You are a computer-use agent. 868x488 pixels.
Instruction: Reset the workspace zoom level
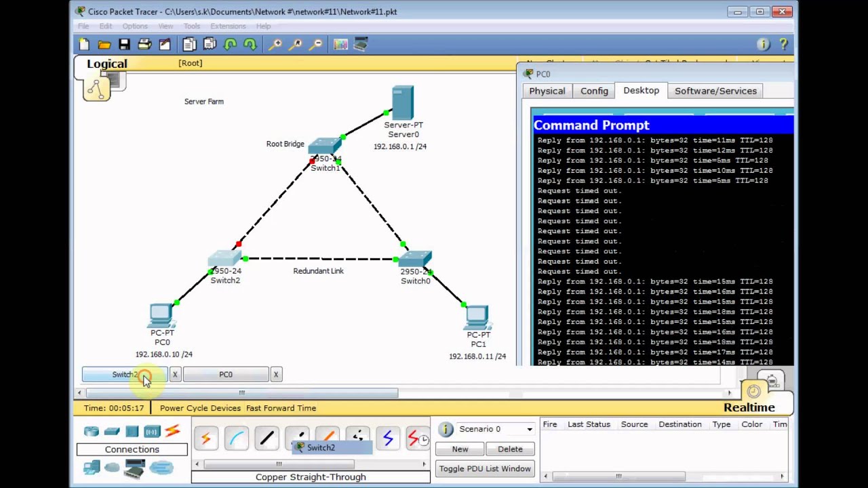(296, 45)
